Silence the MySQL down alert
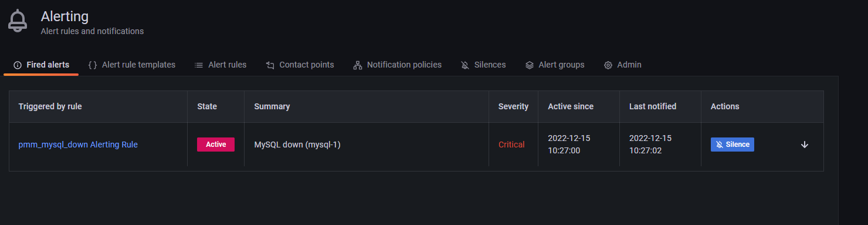This screenshot has width=868, height=225. (x=733, y=145)
